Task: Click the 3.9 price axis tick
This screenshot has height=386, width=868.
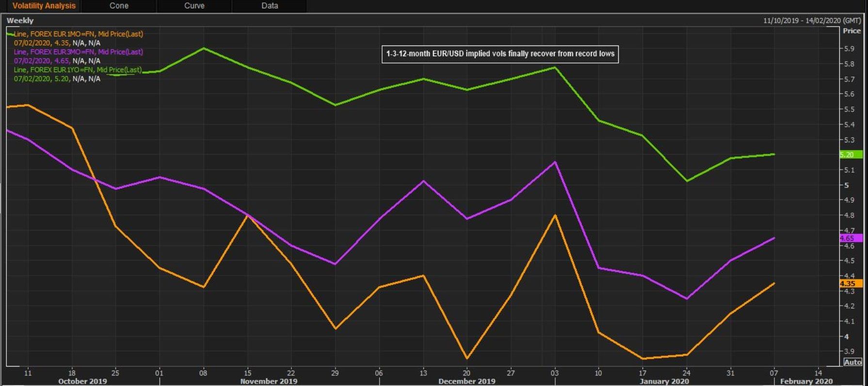Action: [849, 352]
